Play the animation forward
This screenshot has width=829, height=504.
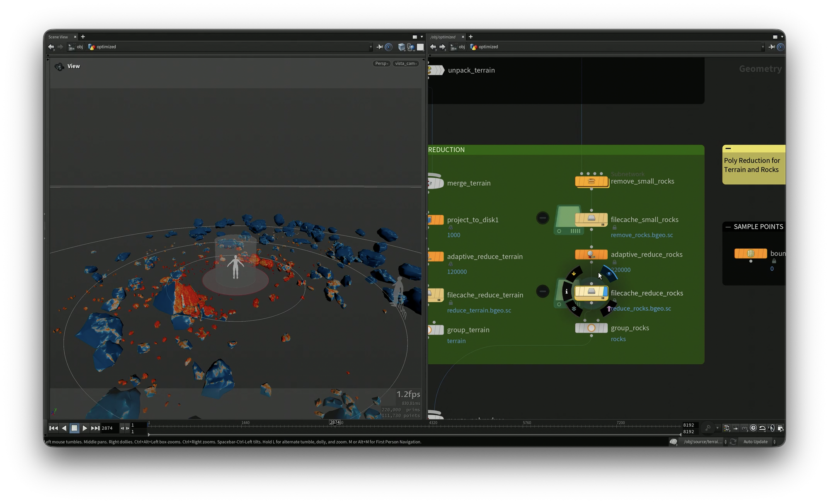pyautogui.click(x=85, y=428)
